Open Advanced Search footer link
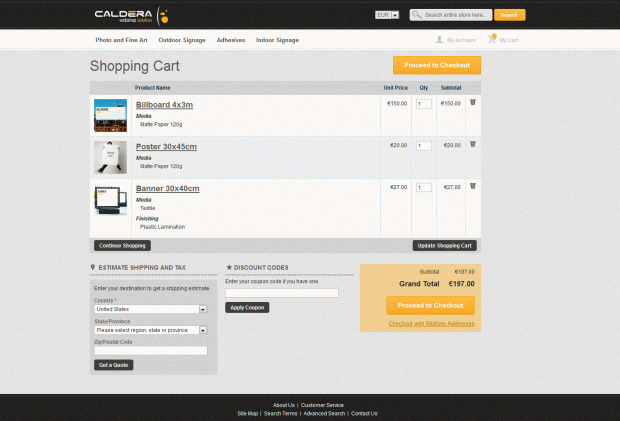Image resolution: width=620 pixels, height=421 pixels. coord(324,413)
